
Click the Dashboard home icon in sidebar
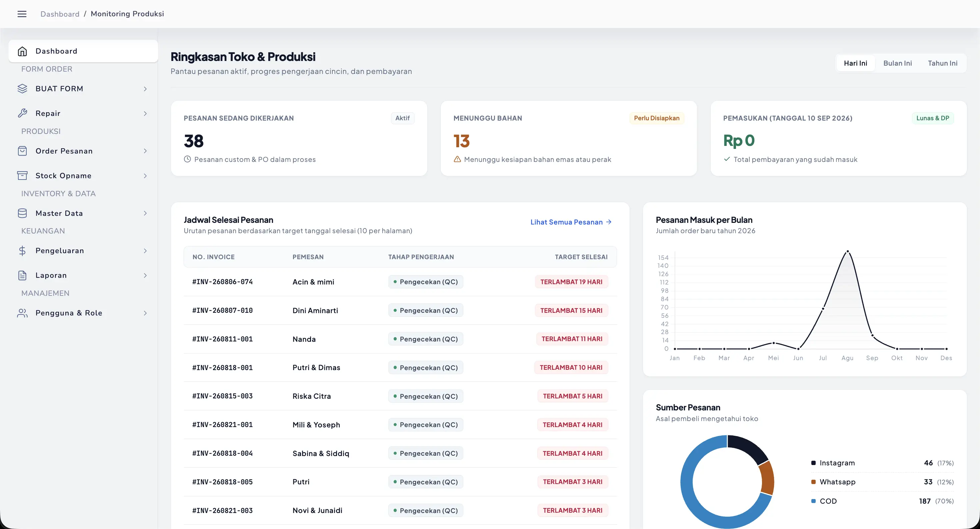22,51
